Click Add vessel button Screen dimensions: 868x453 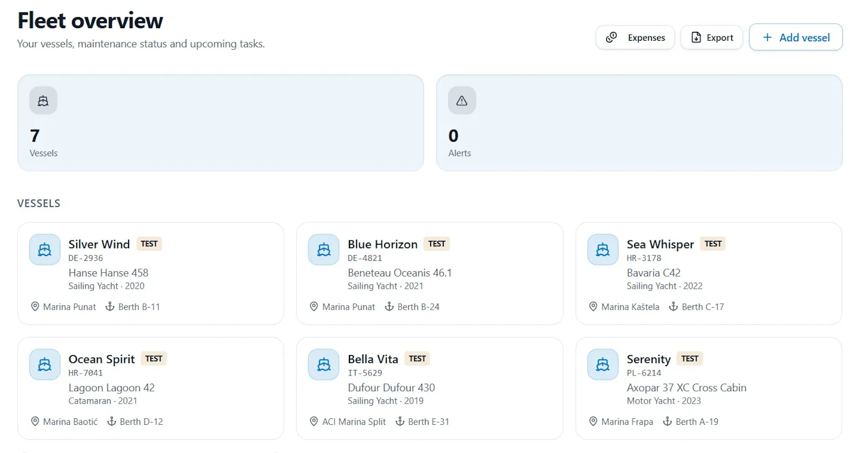(796, 37)
